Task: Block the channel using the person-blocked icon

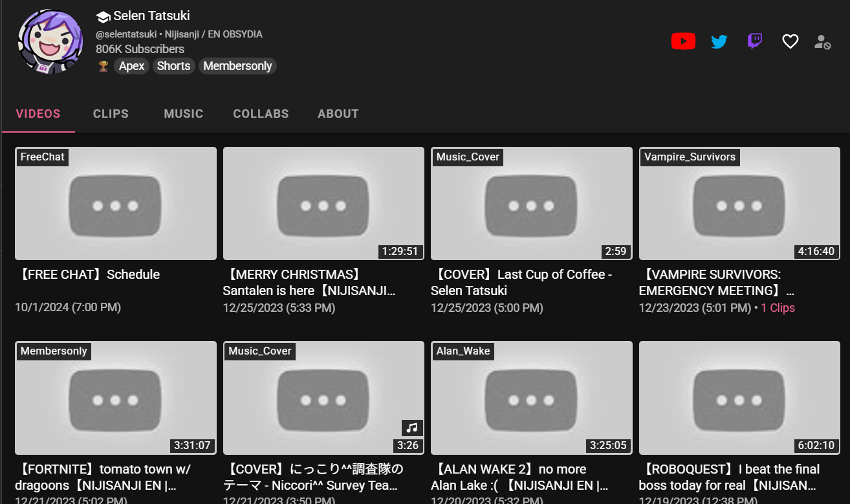Action: click(822, 42)
